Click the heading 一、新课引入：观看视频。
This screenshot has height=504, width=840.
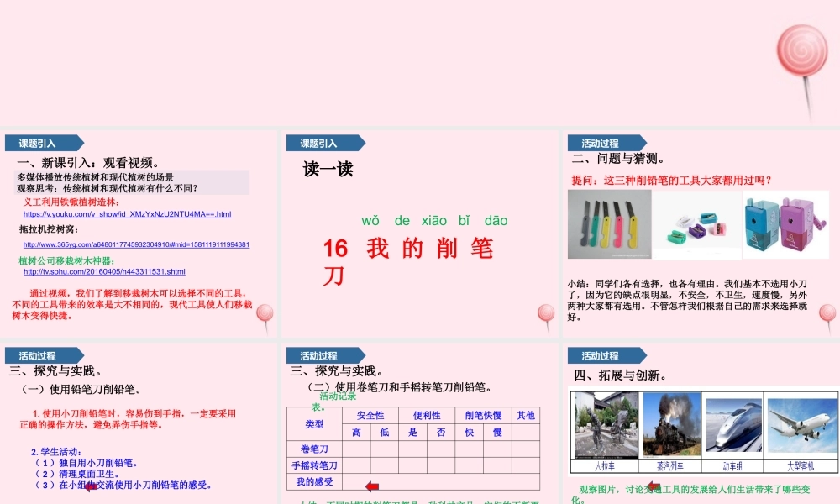(88, 163)
